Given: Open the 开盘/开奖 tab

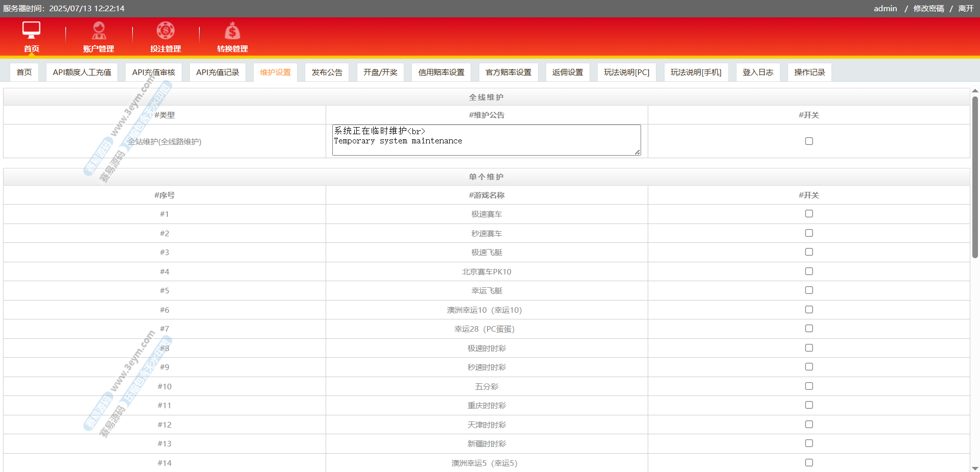Looking at the screenshot, I should point(380,72).
